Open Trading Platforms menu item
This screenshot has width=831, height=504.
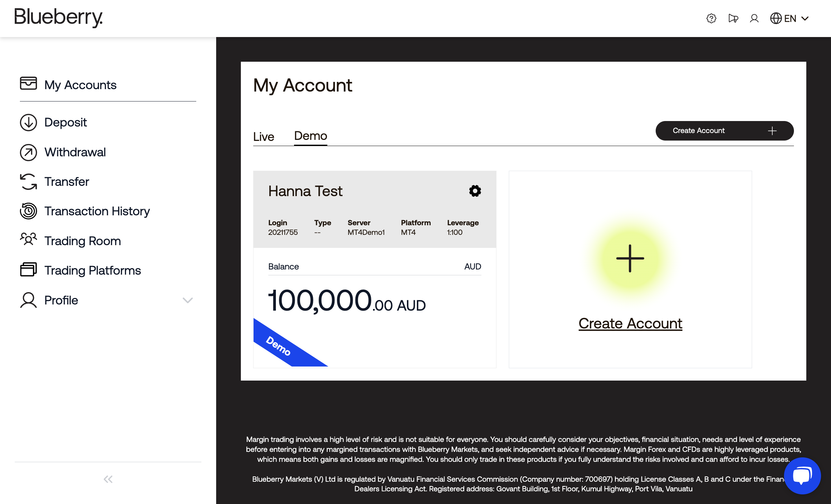coord(93,271)
